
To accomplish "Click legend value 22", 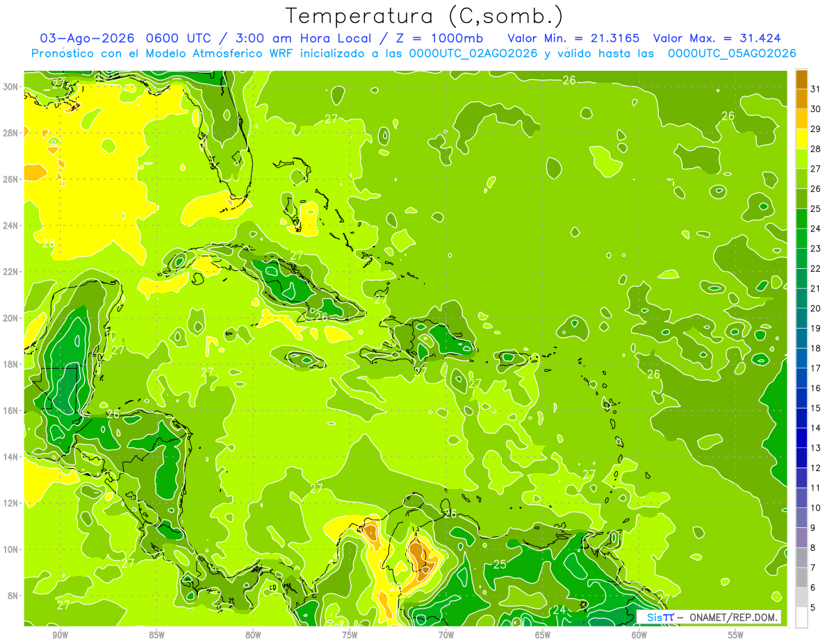I will pos(816,268).
